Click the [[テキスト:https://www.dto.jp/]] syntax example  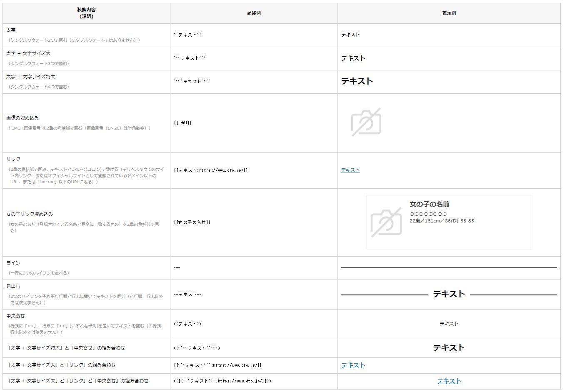tap(211, 170)
